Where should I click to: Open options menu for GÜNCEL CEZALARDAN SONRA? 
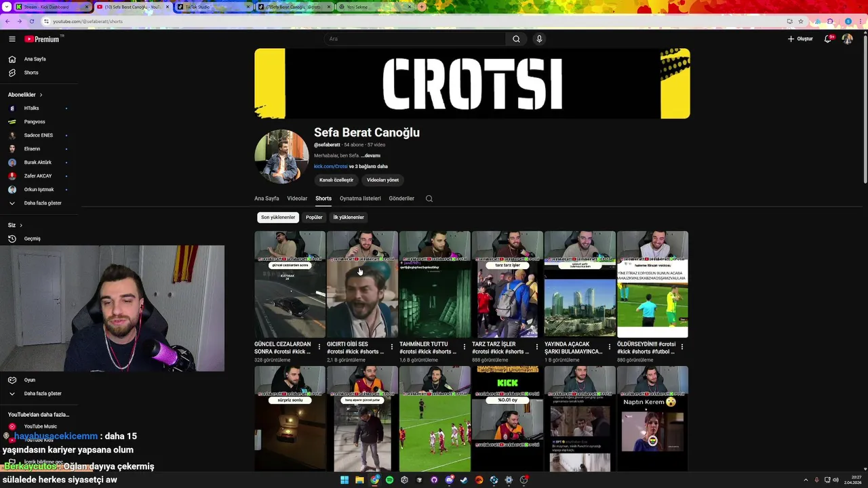pyautogui.click(x=319, y=347)
